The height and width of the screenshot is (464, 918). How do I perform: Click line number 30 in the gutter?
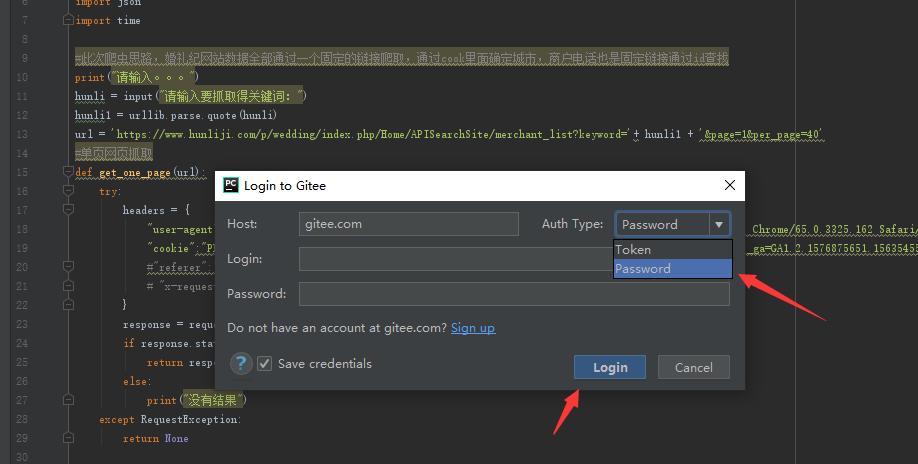point(22,457)
